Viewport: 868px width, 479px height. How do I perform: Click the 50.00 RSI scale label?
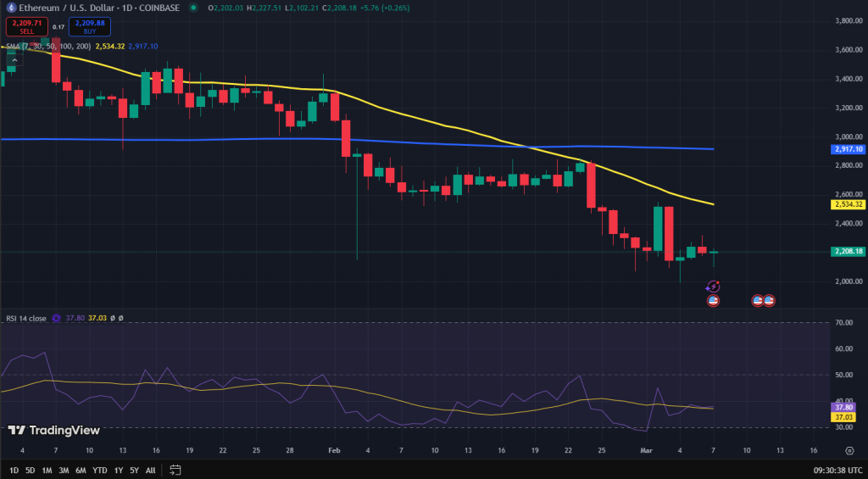843,375
